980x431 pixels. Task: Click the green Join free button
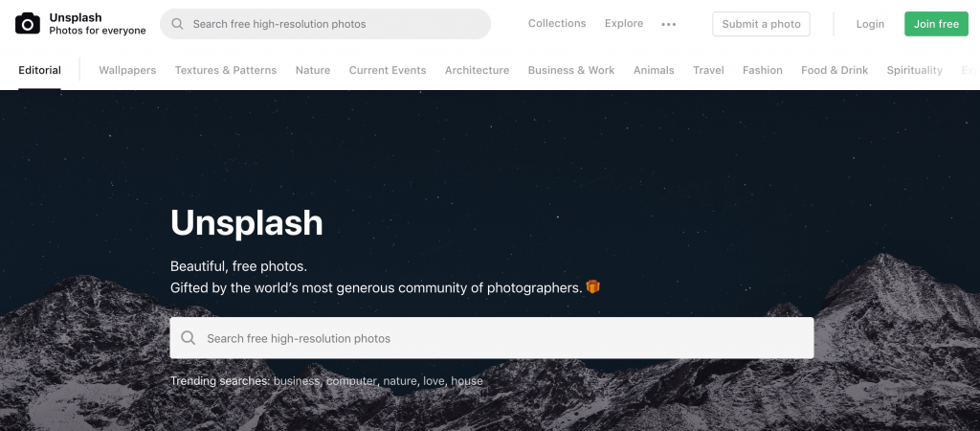tap(936, 24)
